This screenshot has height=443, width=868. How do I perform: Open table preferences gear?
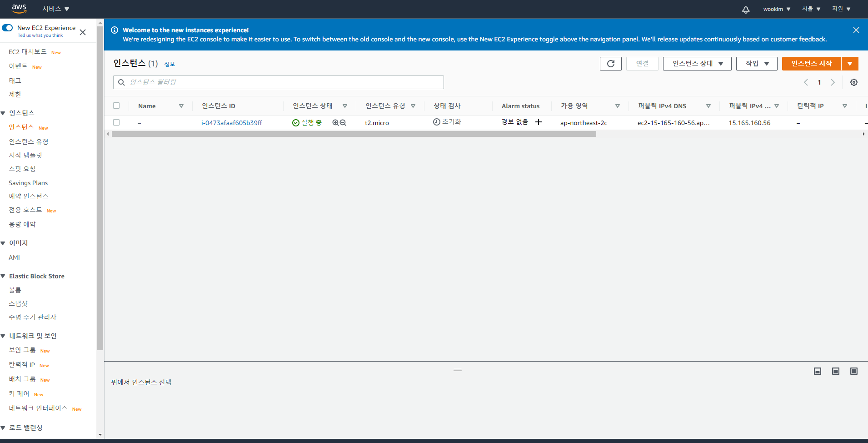tap(854, 82)
